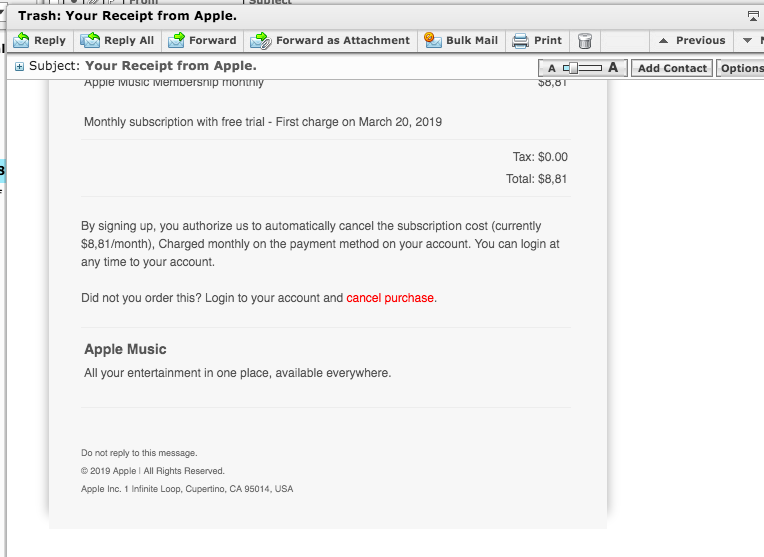Click the Bulk Mail label
The height and width of the screenshot is (557, 764).
(472, 40)
